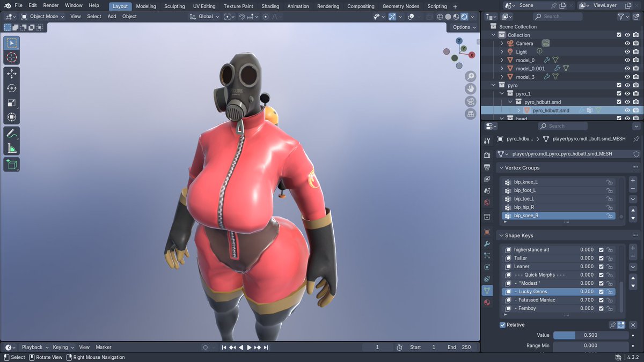Open Modifiers properties tab

pos(487,243)
